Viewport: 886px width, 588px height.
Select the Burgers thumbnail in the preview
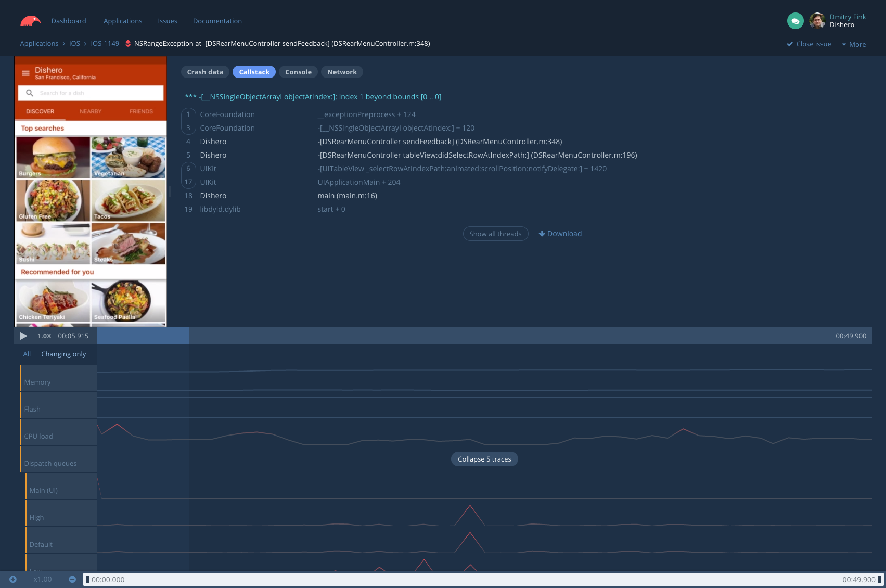[53, 157]
